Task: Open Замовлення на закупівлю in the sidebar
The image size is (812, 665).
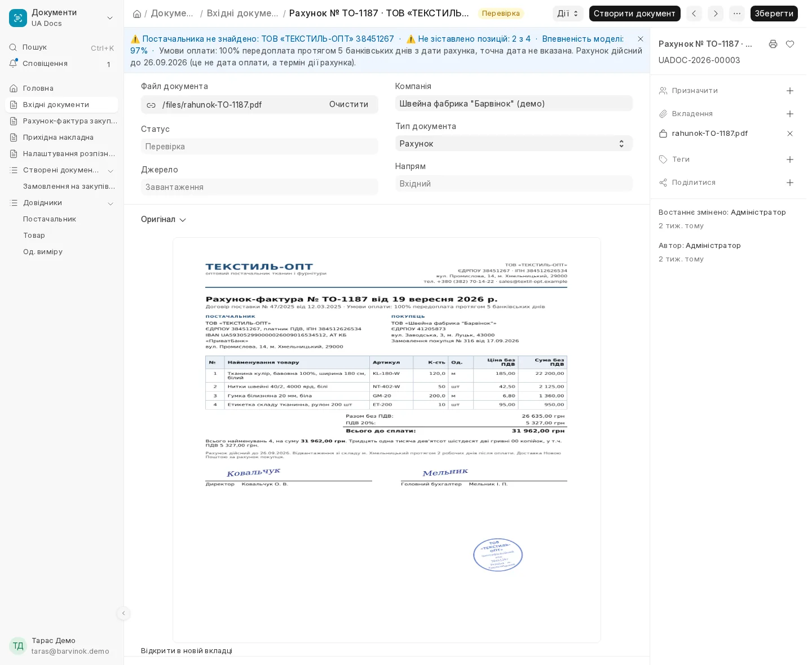Action: (62, 187)
